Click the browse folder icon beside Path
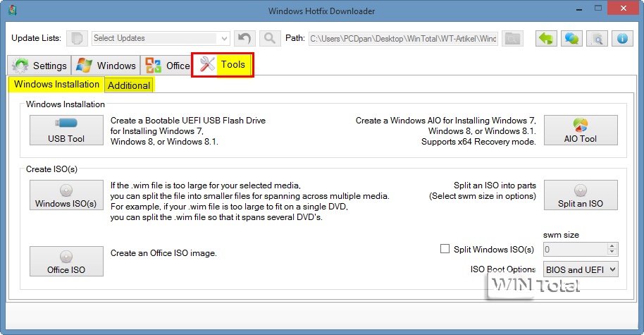 point(512,39)
